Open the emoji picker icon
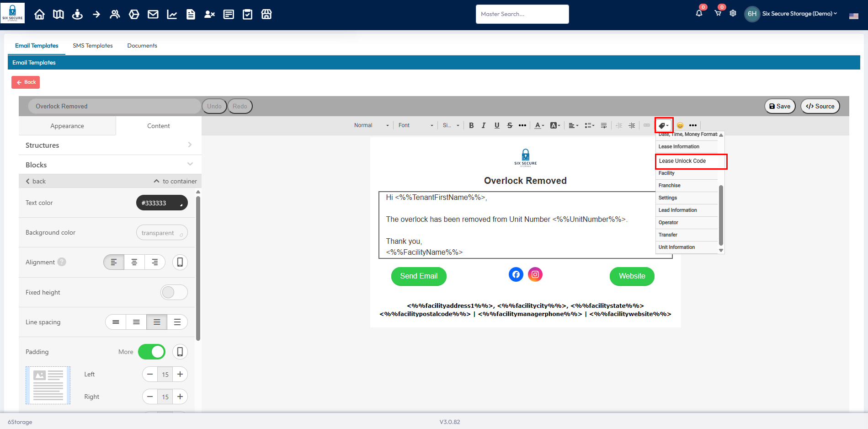The image size is (868, 429). [680, 125]
